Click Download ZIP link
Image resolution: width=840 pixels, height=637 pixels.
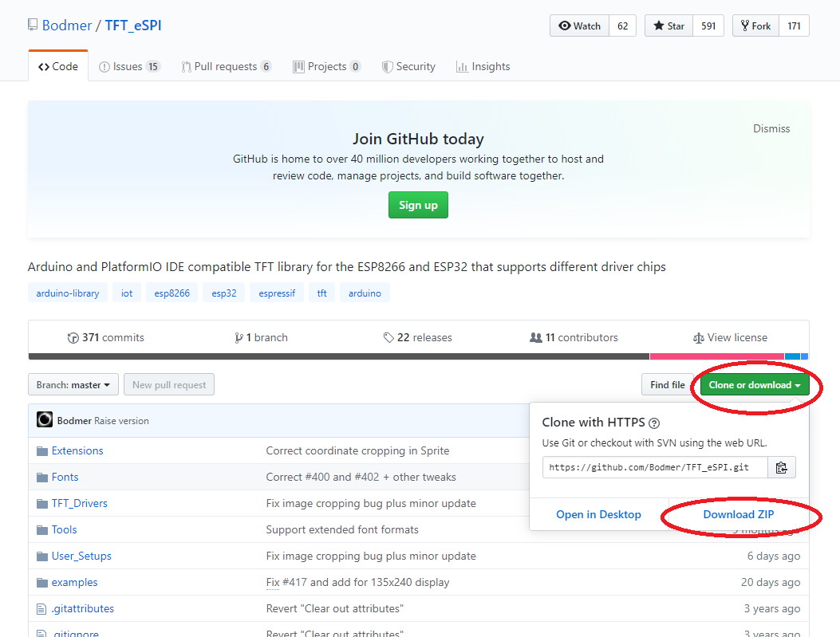pyautogui.click(x=738, y=514)
